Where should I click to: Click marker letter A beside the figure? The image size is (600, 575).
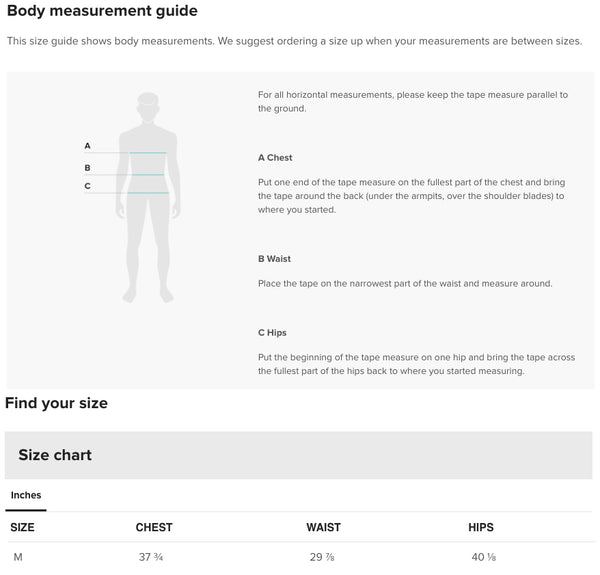pos(87,146)
